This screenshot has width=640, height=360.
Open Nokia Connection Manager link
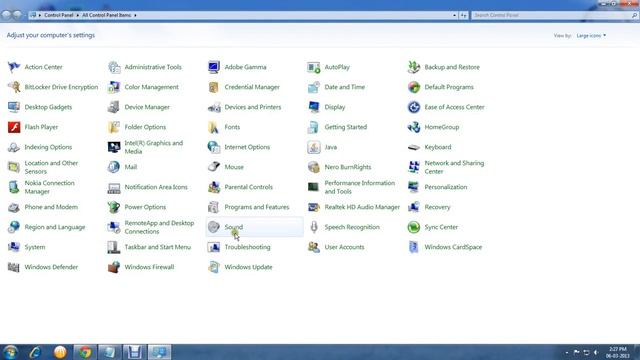coord(49,187)
